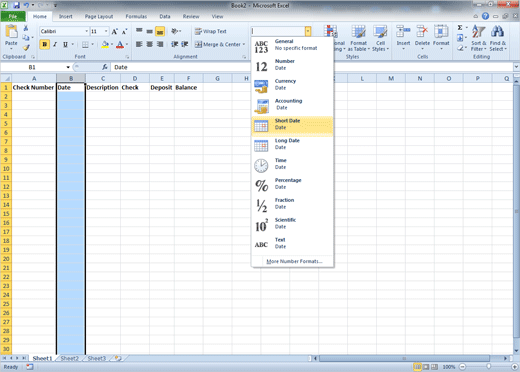The image size is (520, 372).
Task: Click the AutoSum sigma icon
Action: click(460, 28)
